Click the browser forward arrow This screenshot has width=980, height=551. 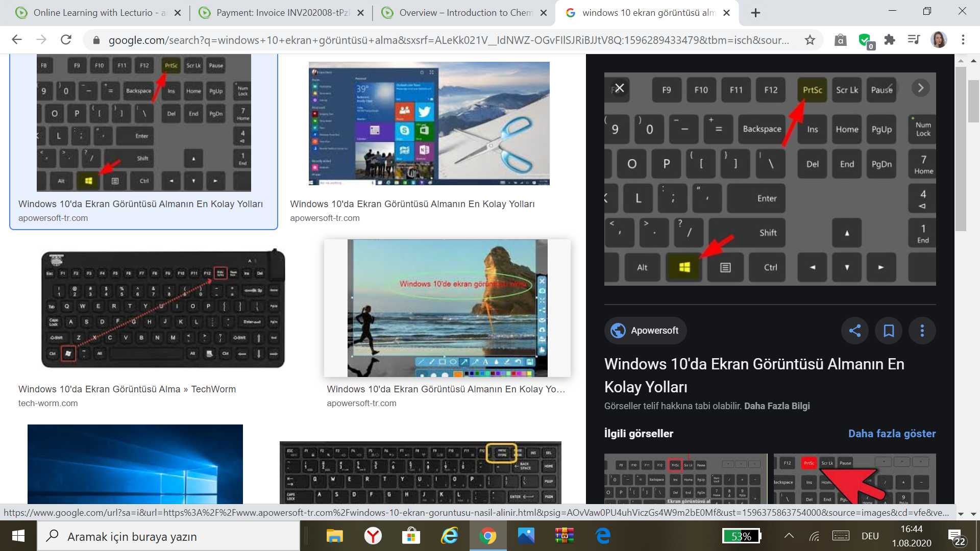tap(41, 40)
